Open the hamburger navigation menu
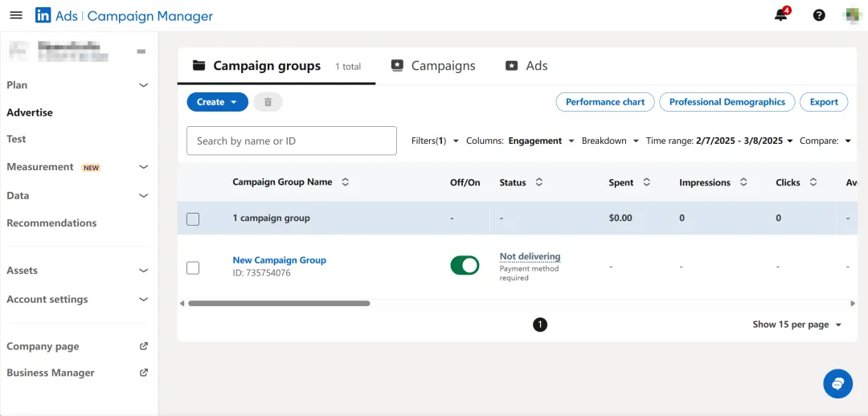Viewport: 868px width, 416px height. (x=16, y=15)
